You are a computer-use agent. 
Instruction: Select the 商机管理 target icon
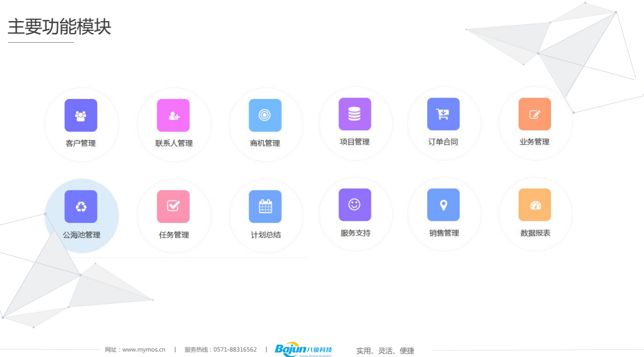265,115
